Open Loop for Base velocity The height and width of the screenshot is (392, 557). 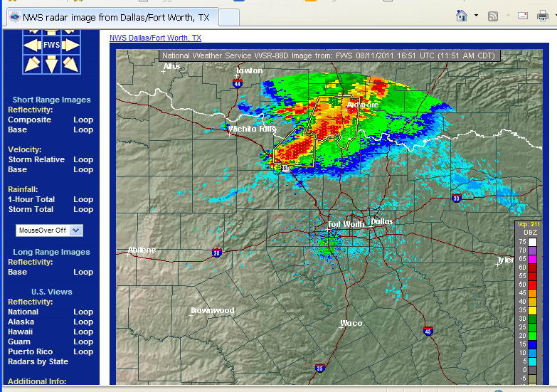point(83,169)
